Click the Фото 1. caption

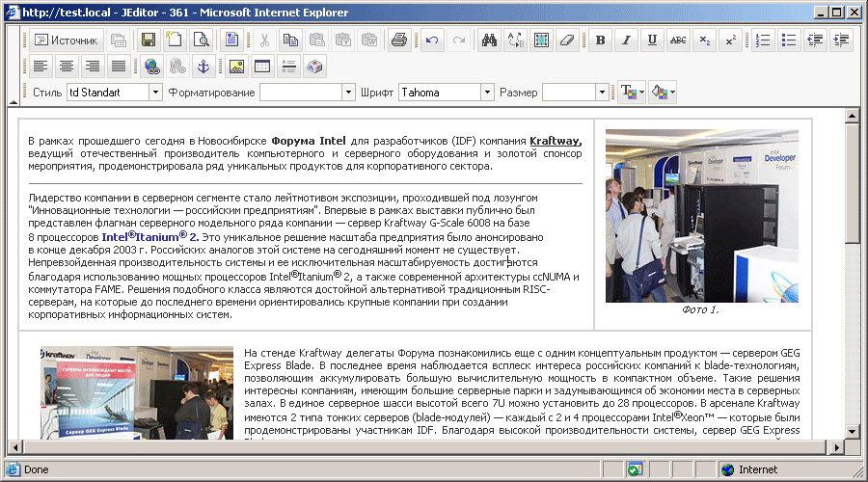pos(701,309)
